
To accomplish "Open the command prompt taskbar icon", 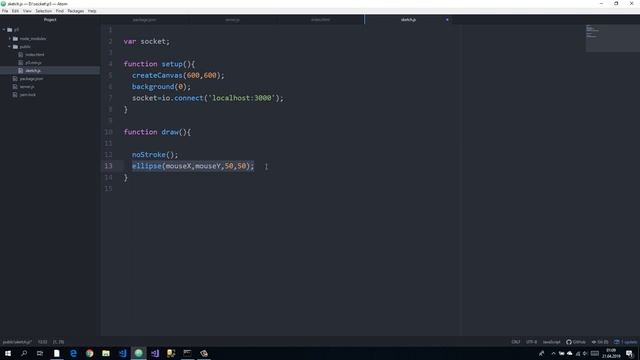I will pyautogui.click(x=187, y=353).
